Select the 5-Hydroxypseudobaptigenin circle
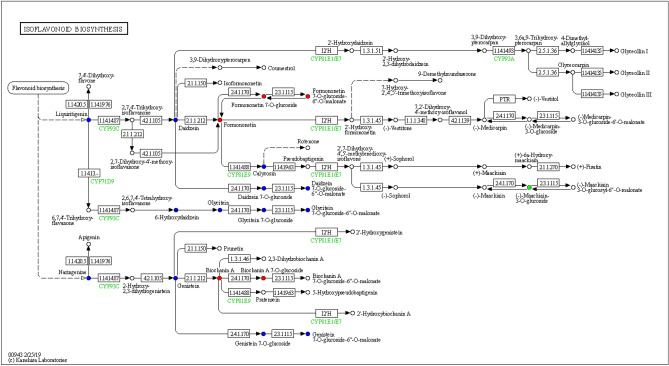 click(308, 292)
